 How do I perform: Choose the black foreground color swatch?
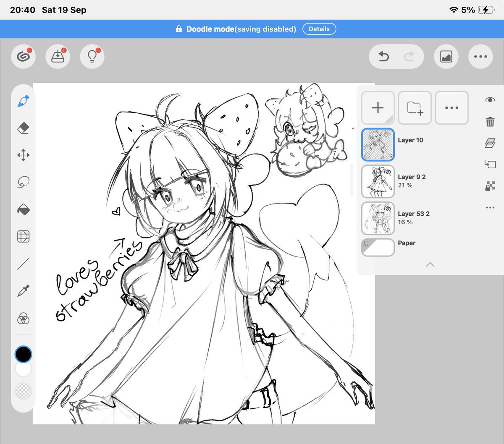(23, 354)
